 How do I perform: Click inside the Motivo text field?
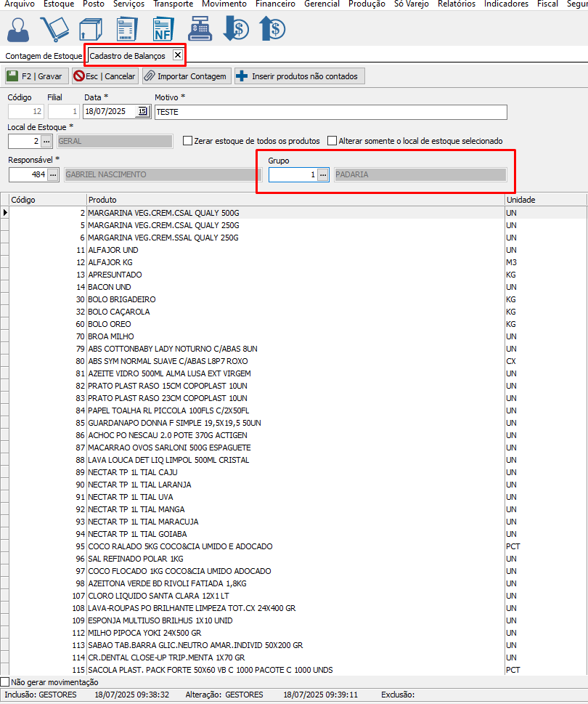(330, 112)
